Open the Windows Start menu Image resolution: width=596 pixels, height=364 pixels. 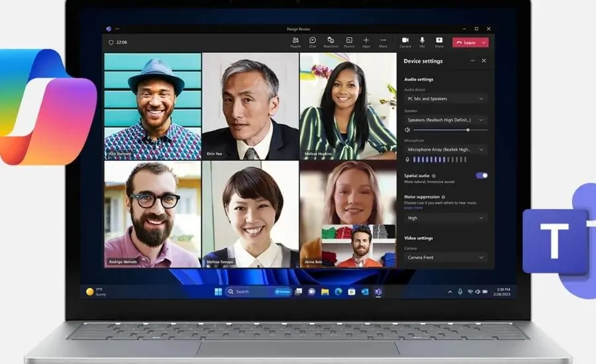[x=218, y=292]
